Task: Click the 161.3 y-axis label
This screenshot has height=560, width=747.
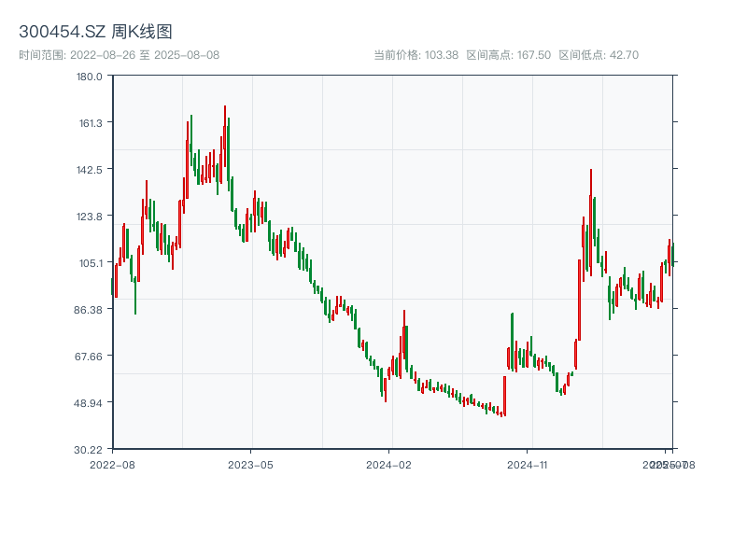Action: click(x=91, y=123)
